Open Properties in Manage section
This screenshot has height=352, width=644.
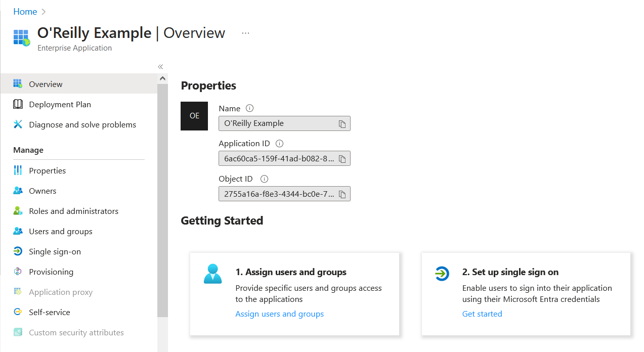[x=79, y=170]
